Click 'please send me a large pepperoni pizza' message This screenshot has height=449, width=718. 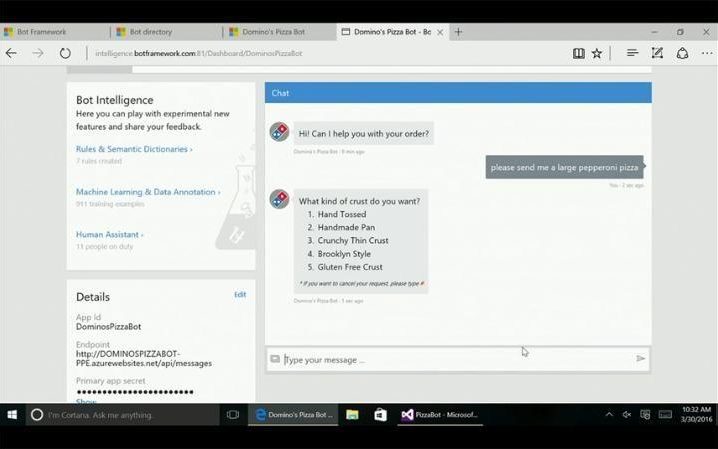[x=564, y=168]
